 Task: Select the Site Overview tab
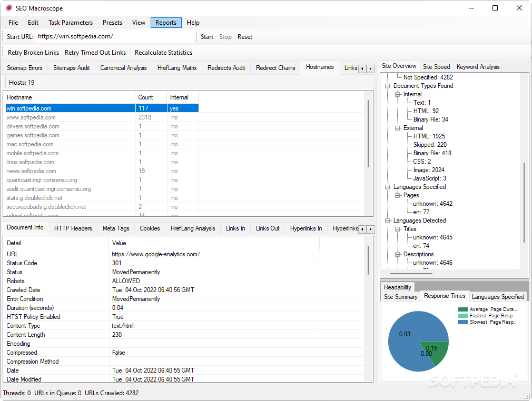click(x=399, y=66)
